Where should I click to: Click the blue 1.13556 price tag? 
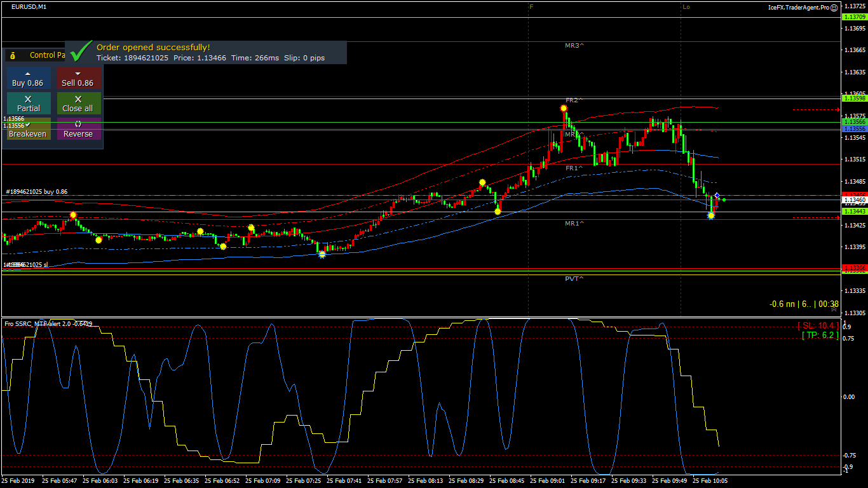pyautogui.click(x=854, y=129)
